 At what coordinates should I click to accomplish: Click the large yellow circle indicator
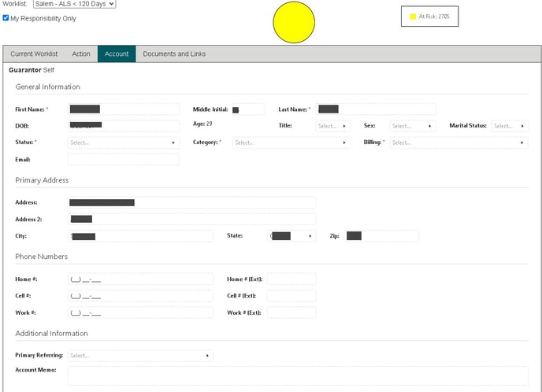click(294, 22)
